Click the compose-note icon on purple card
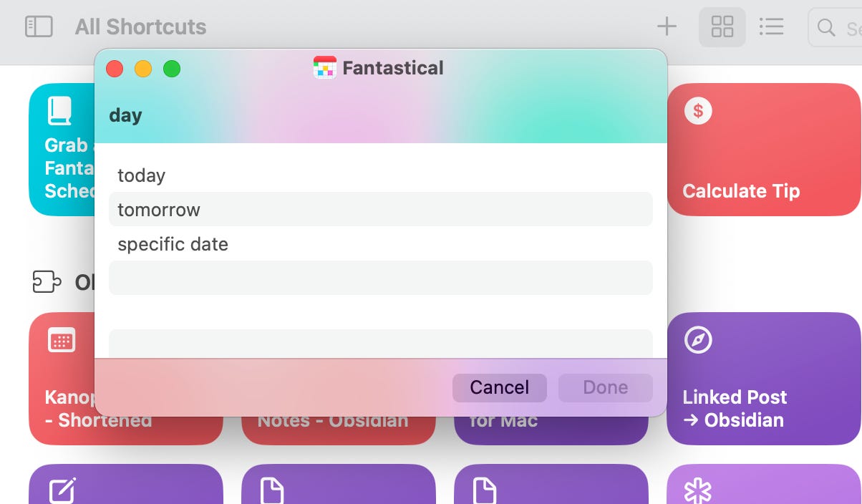The height and width of the screenshot is (504, 862). click(62, 491)
